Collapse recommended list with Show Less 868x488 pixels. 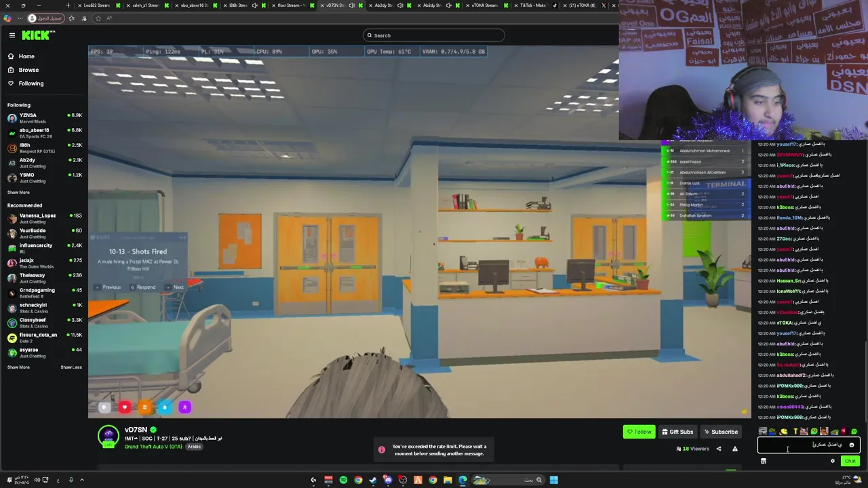click(x=71, y=367)
